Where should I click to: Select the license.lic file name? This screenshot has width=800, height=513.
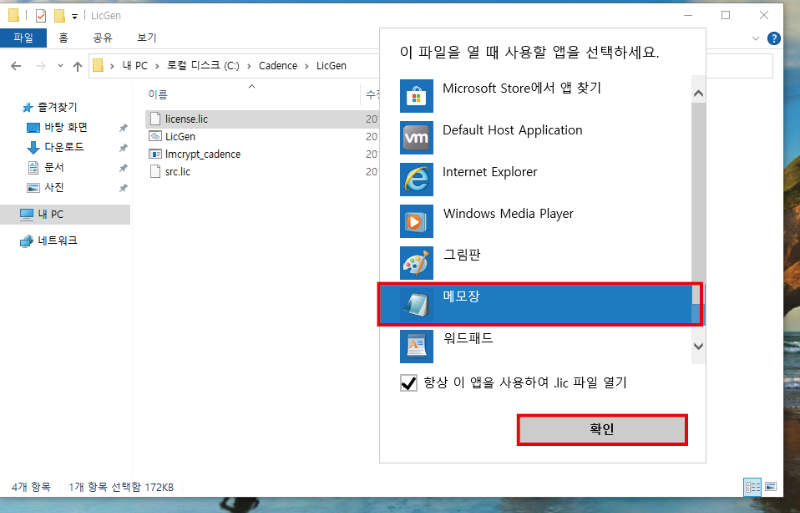point(186,119)
